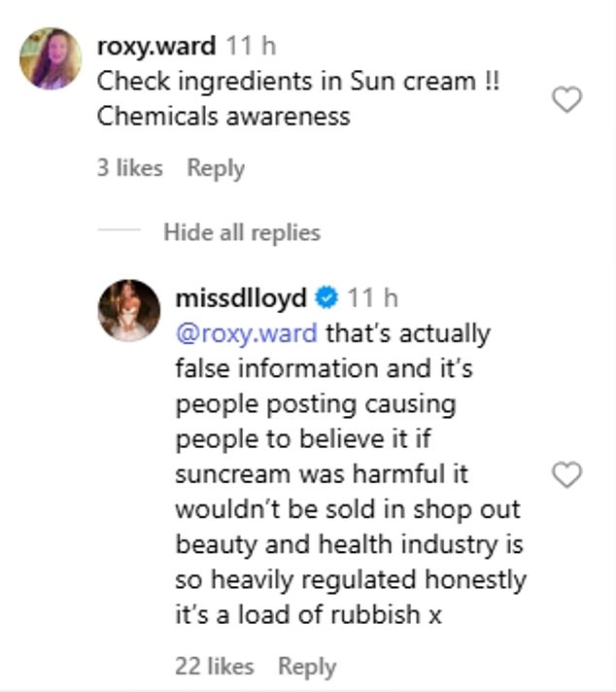Image resolution: width=616 pixels, height=692 pixels.
Task: Reply to roxy.ward's comment
Action: (x=216, y=168)
